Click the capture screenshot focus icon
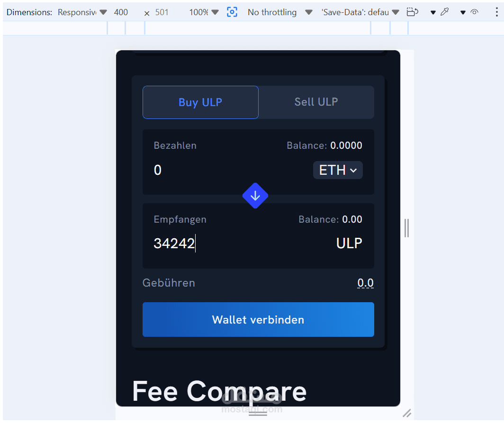504x423 pixels. (x=232, y=12)
